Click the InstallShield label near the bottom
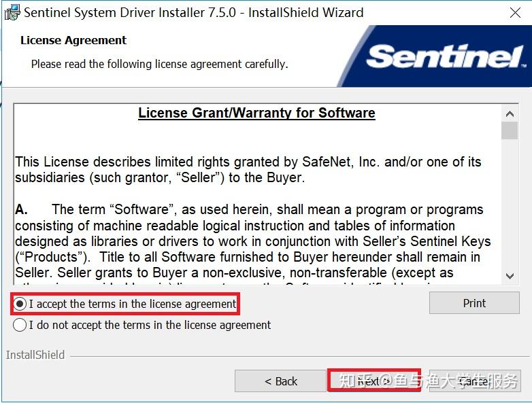The image size is (532, 403). click(35, 355)
